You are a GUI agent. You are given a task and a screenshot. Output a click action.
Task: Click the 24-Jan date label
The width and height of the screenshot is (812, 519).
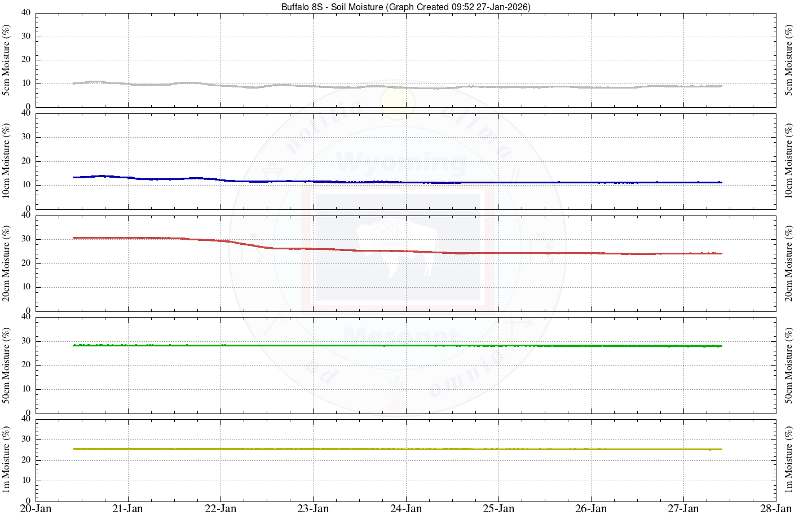pos(405,509)
